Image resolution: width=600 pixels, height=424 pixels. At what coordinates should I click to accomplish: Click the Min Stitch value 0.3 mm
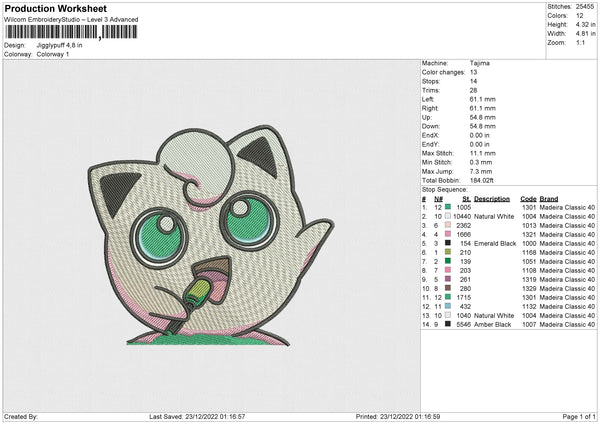click(x=481, y=162)
